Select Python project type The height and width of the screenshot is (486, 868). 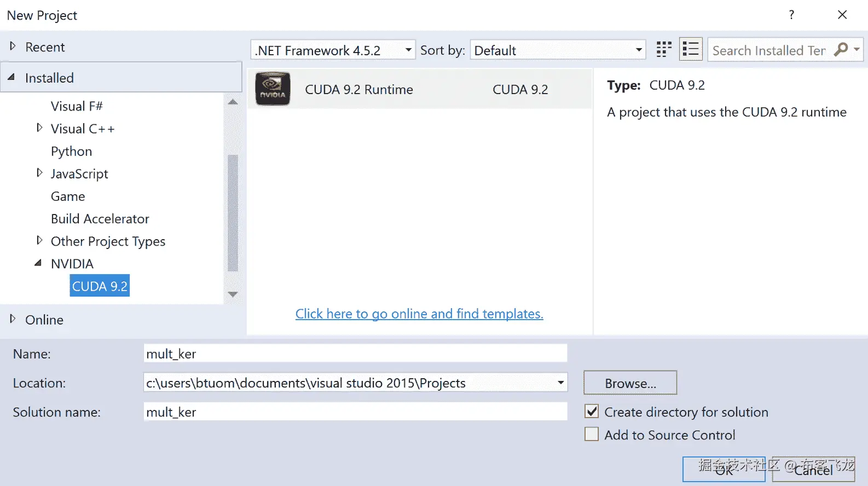pos(71,151)
